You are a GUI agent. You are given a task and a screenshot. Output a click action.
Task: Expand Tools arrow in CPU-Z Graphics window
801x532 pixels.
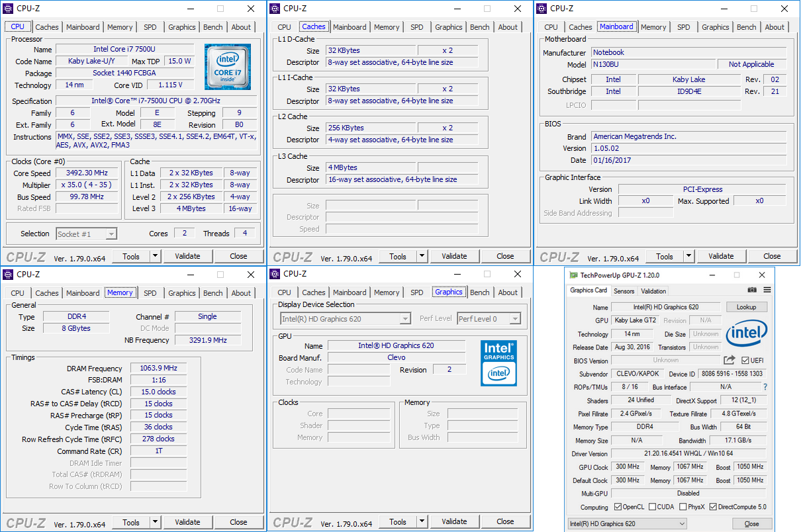pos(422,521)
